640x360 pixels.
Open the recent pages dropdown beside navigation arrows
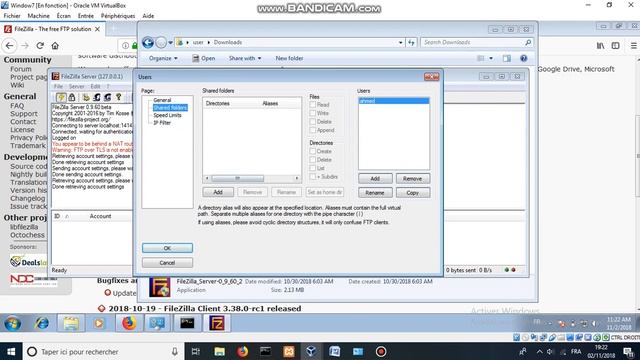(171, 42)
